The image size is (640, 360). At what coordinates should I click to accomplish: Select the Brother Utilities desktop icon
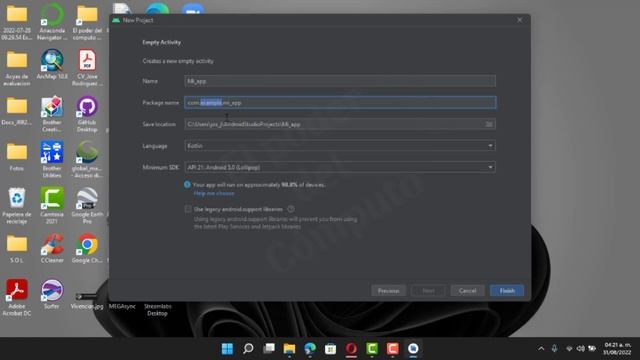pos(52,160)
